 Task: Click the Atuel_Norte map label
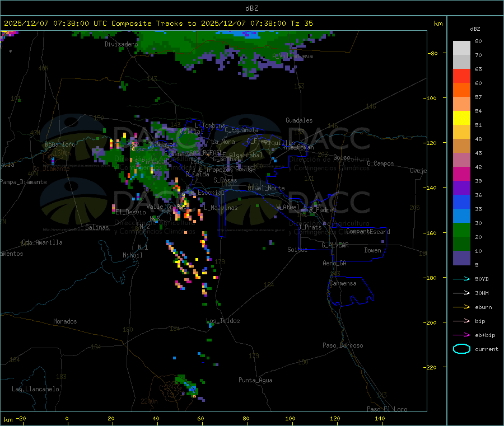tap(266, 188)
